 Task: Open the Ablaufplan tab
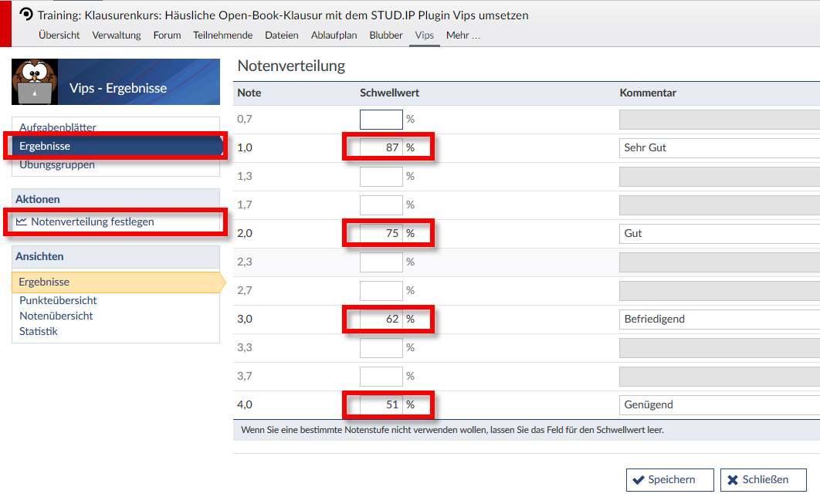(334, 35)
